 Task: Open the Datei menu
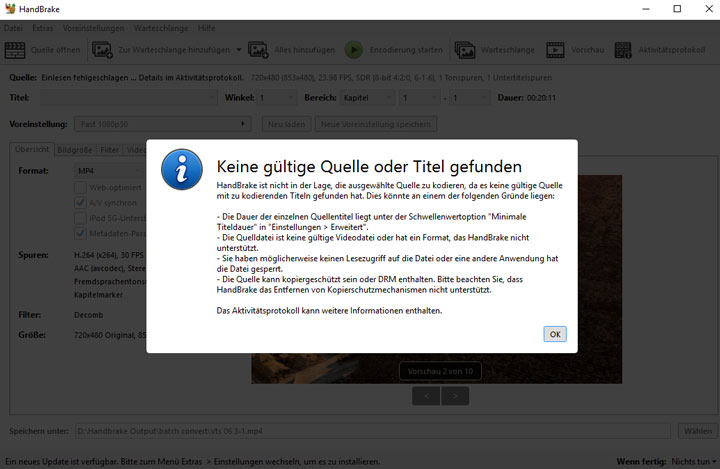[13, 28]
